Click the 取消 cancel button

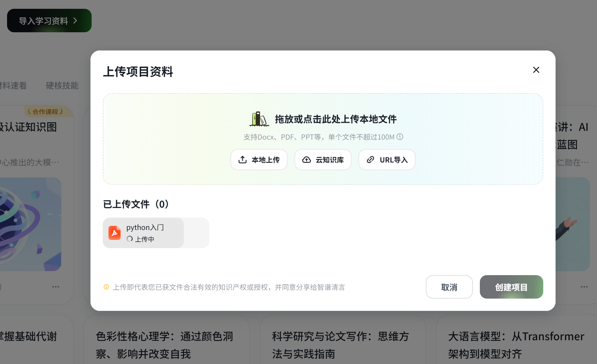tap(449, 287)
